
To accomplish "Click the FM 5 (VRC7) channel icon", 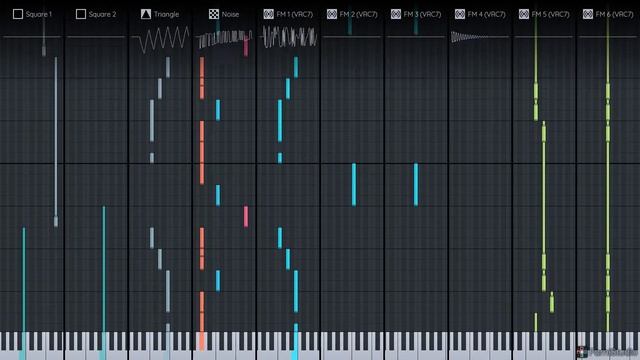I will 524,14.
